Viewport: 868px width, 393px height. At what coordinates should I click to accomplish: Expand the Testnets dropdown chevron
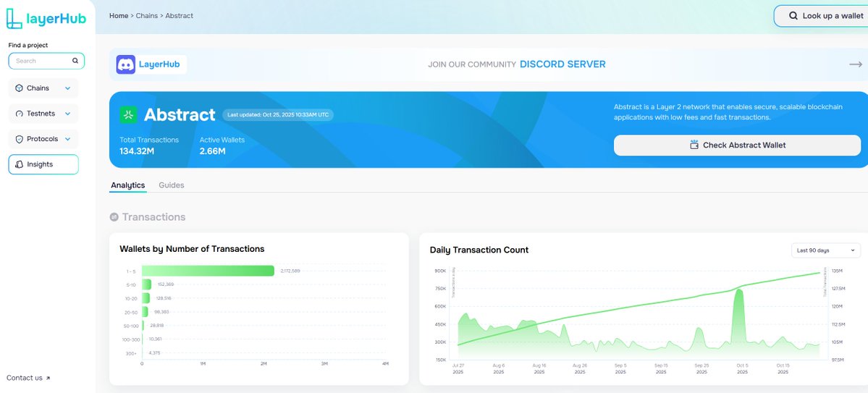[68, 114]
